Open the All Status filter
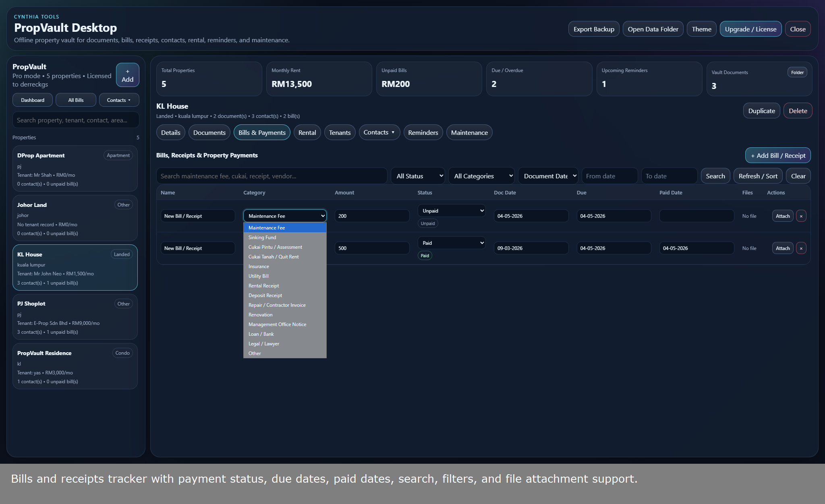Viewport: 825px width, 504px height. (418, 176)
